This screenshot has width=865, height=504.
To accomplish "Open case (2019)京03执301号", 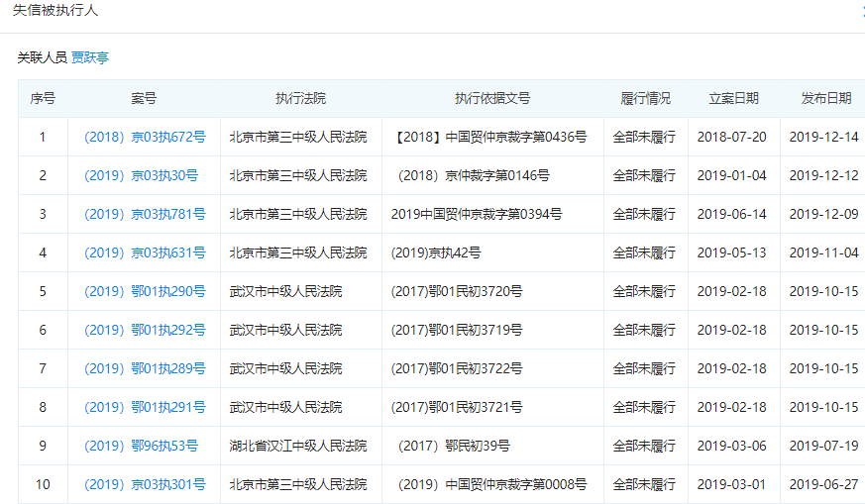I will click(x=145, y=484).
